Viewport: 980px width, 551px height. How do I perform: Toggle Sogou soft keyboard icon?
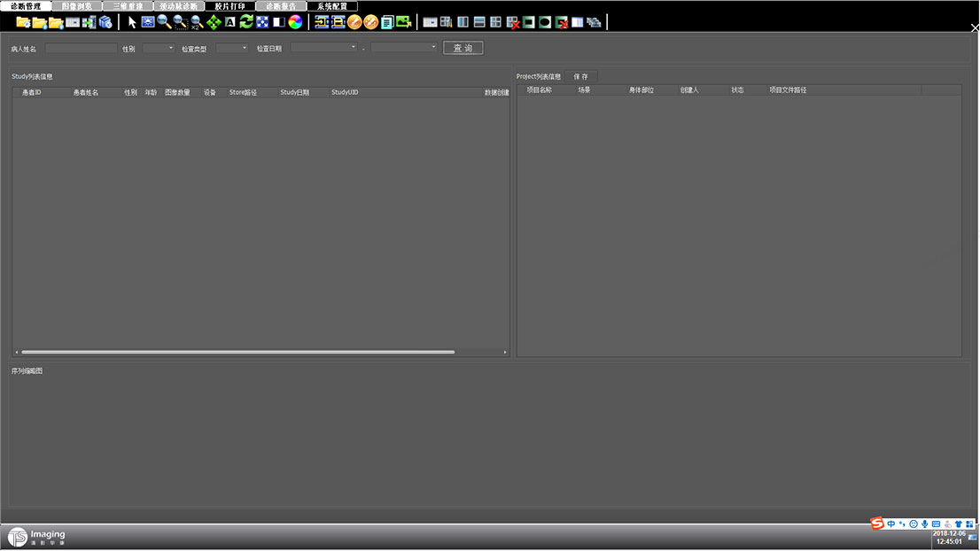(936, 524)
